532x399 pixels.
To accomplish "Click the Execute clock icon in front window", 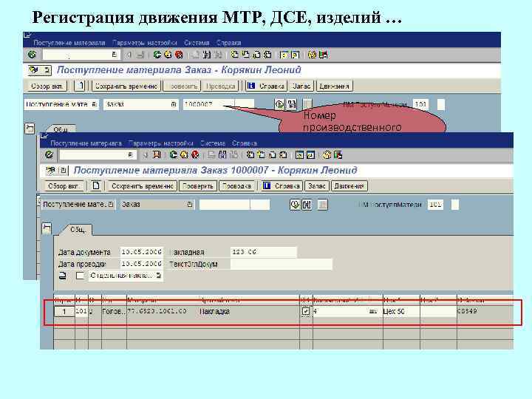I will (x=295, y=205).
